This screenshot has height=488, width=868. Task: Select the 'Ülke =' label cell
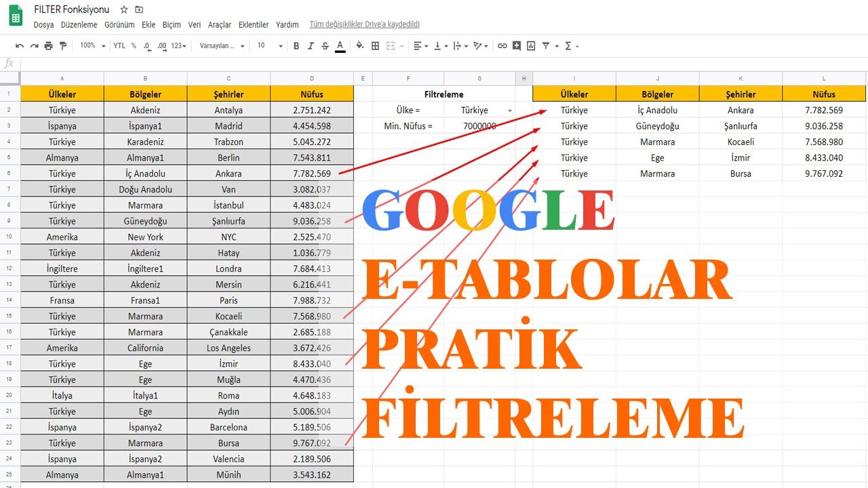coord(408,110)
